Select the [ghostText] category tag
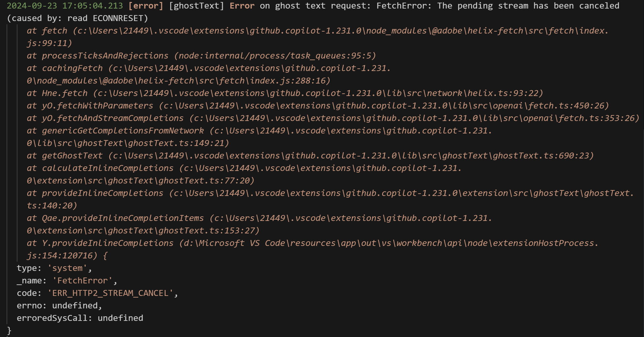Viewport: 644px width, 337px height. (x=196, y=6)
